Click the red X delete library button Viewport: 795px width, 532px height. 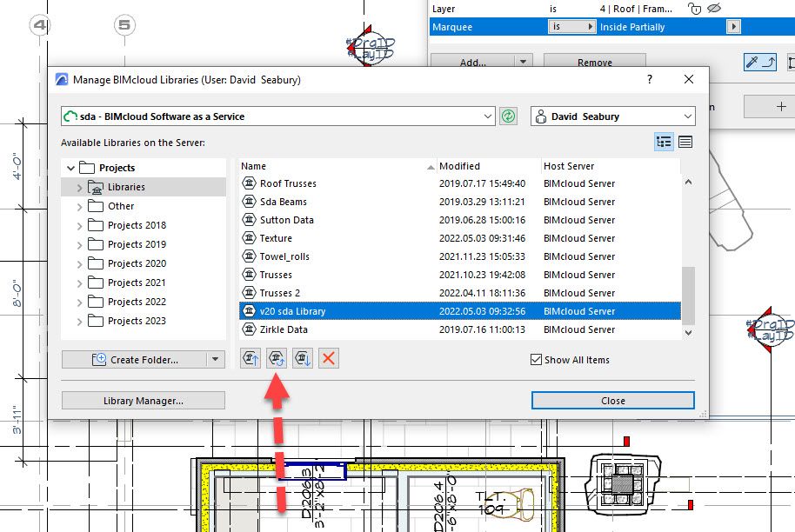click(328, 358)
